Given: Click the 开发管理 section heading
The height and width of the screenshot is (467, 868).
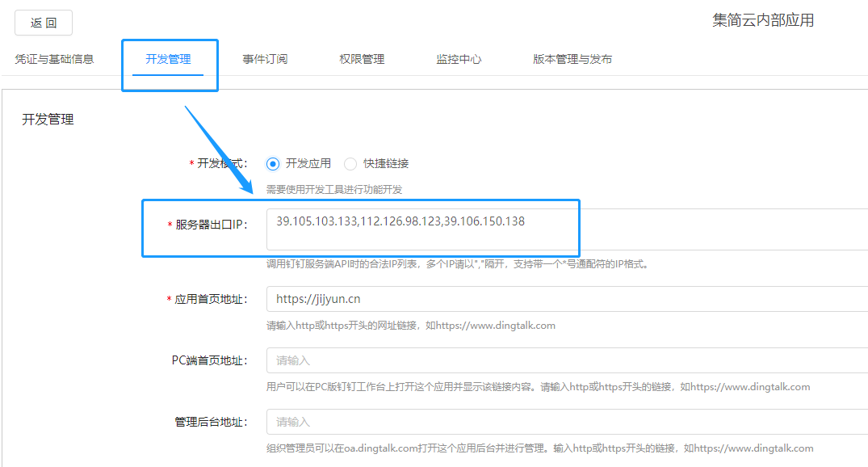Looking at the screenshot, I should (48, 120).
